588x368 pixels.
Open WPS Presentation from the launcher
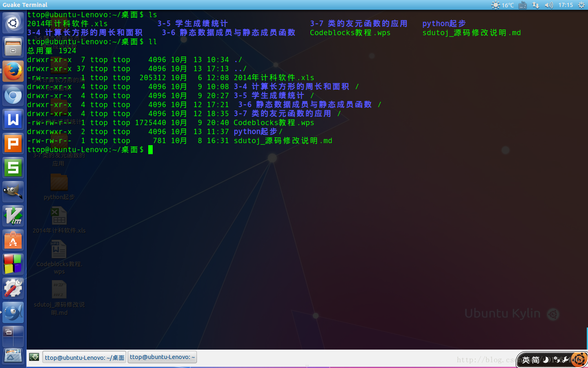[13, 144]
